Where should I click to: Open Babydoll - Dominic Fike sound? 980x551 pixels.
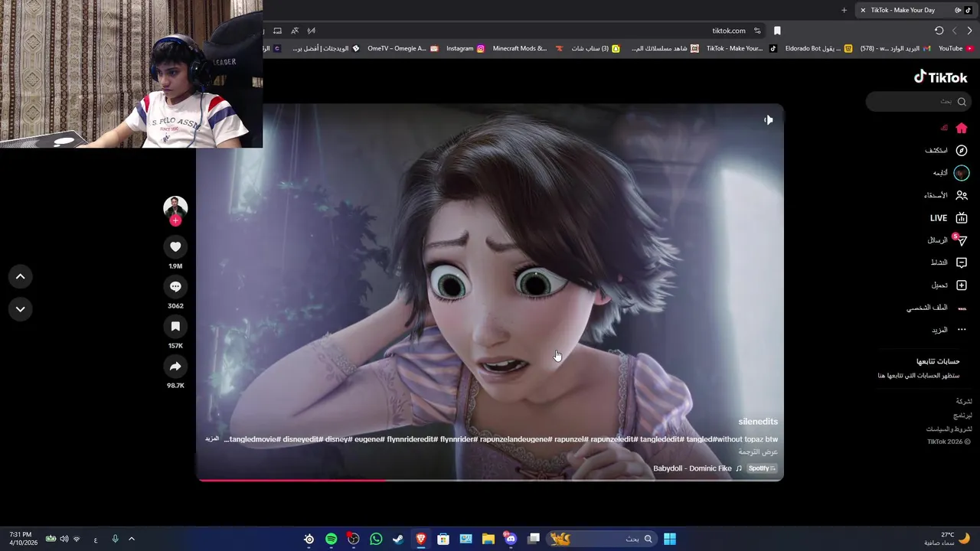pos(697,468)
